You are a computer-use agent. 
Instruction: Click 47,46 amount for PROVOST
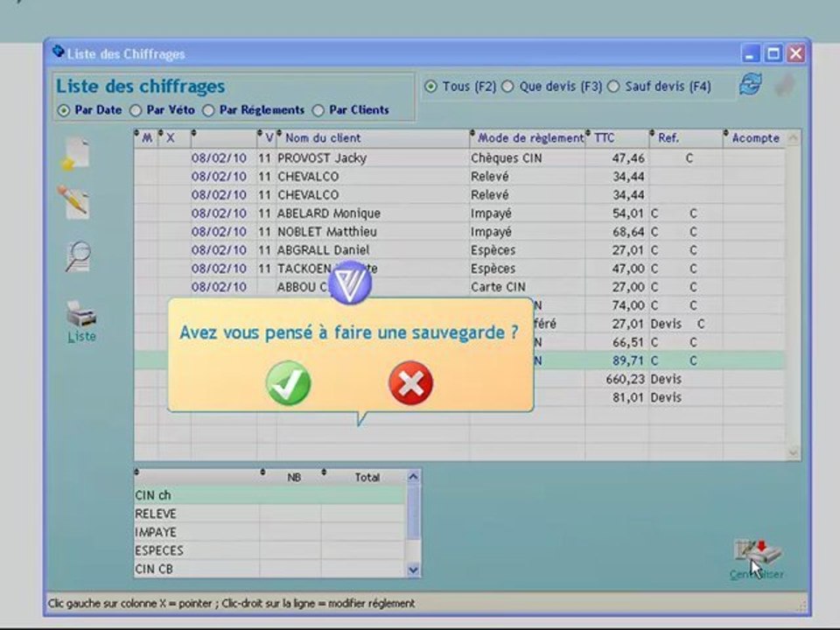pyautogui.click(x=628, y=158)
